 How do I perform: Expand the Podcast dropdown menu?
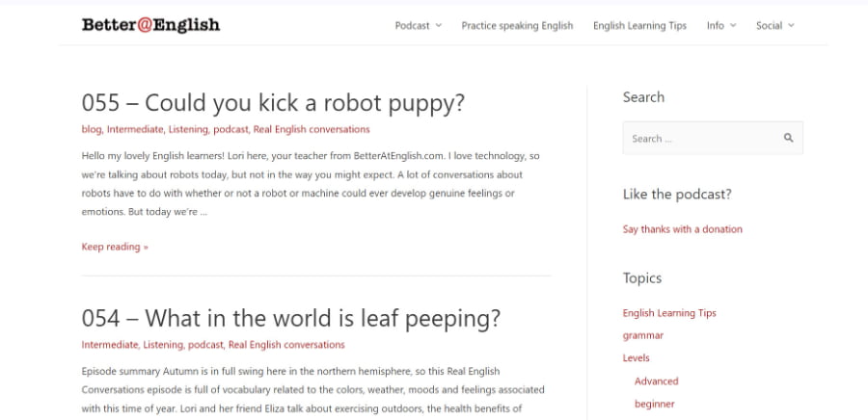click(x=418, y=26)
